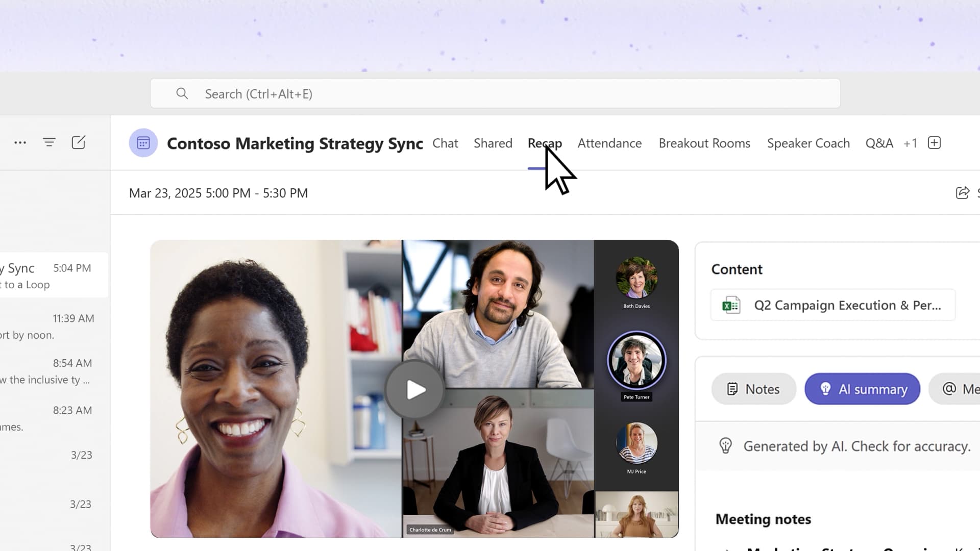Go to the Attendance tab
The height and width of the screenshot is (551, 980).
tap(609, 143)
